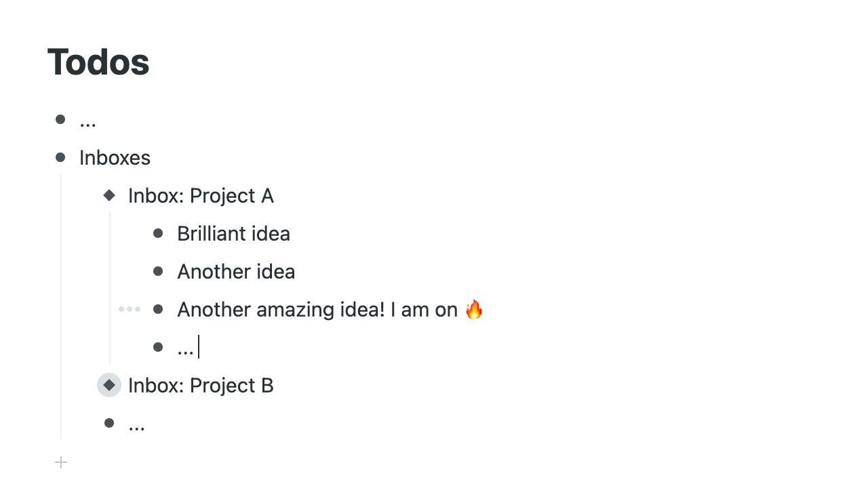
Task: Click the bullet next to Inboxes
Action: pyautogui.click(x=60, y=157)
